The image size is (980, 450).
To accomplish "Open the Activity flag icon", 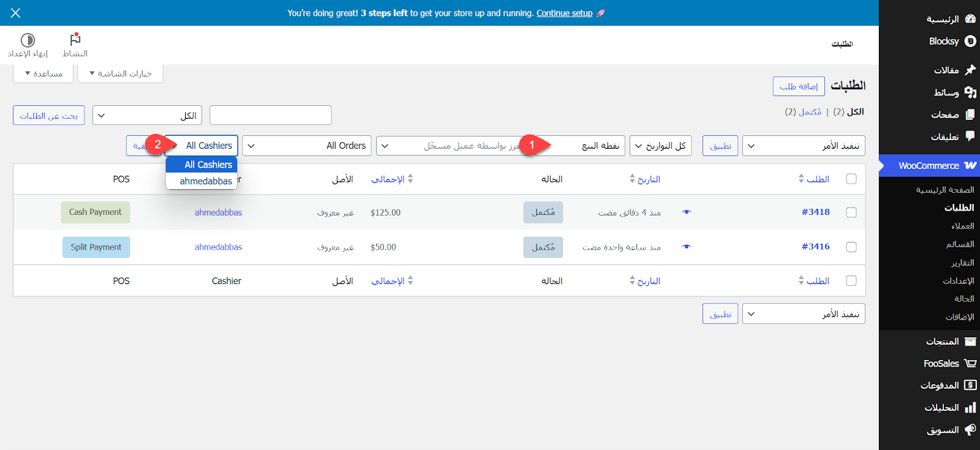I will 75,40.
